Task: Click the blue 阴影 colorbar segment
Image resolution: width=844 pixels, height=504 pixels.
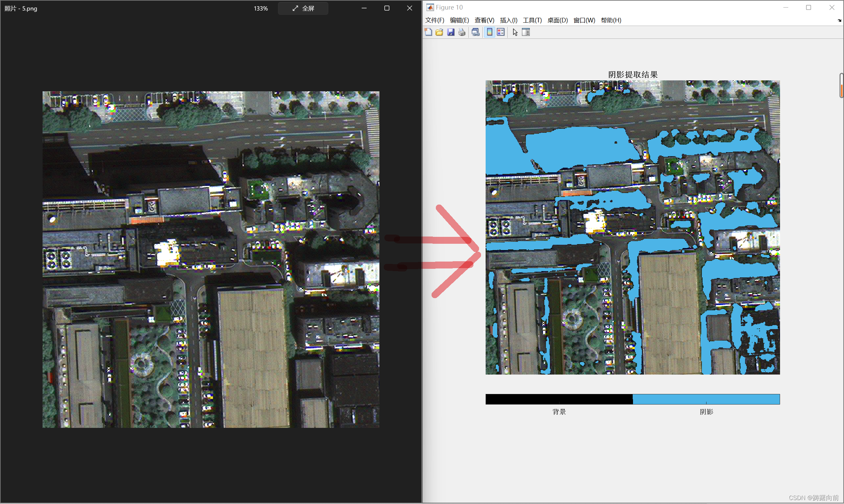Action: pos(706,399)
